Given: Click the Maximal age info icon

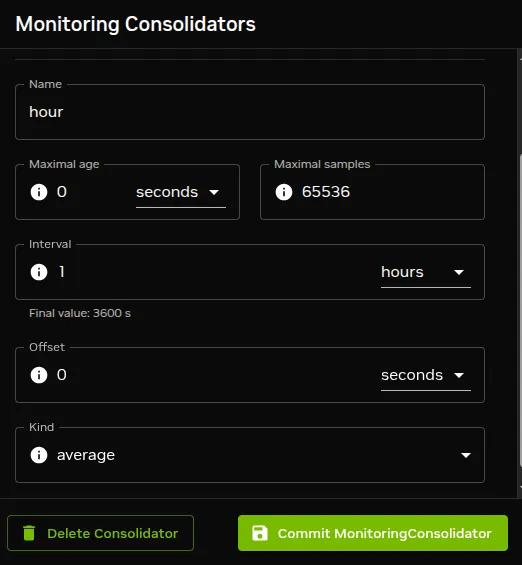Looking at the screenshot, I should coord(39,192).
